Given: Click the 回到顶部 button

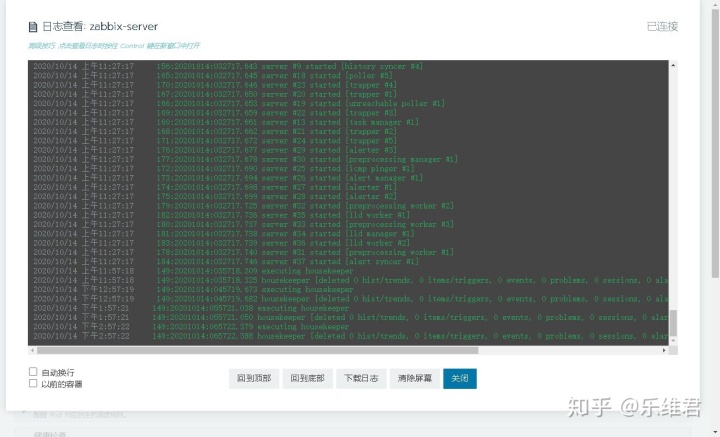Looking at the screenshot, I should [254, 378].
